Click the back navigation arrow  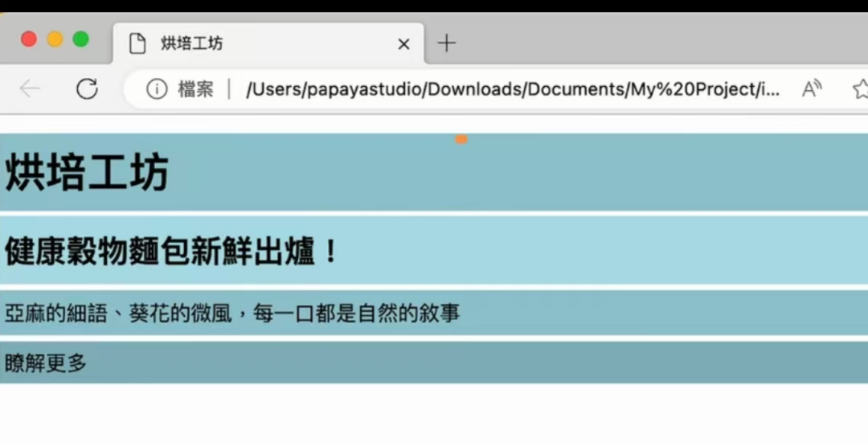pyautogui.click(x=30, y=88)
